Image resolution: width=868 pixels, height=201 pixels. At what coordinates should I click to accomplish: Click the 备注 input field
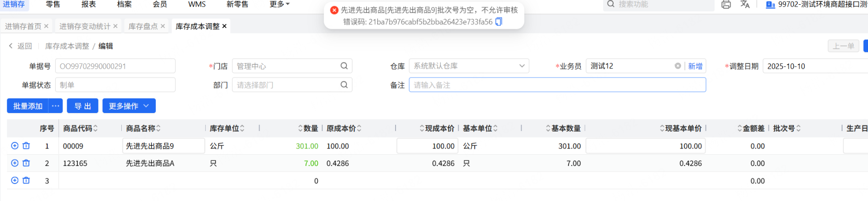click(x=557, y=85)
